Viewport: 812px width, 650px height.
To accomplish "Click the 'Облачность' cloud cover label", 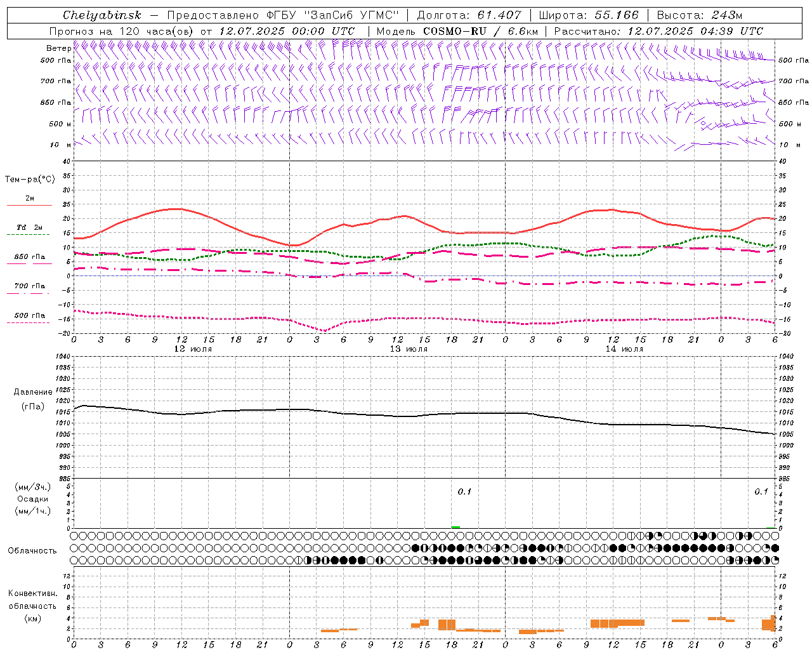I will pos(32,550).
